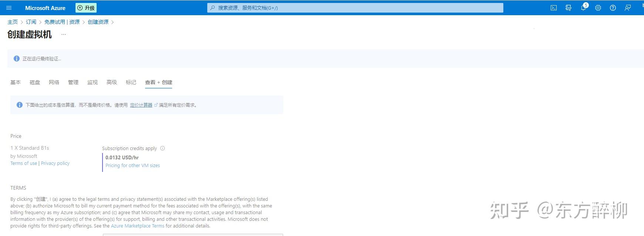Switch to the 磁盘 tab
644x236 pixels.
tap(35, 82)
